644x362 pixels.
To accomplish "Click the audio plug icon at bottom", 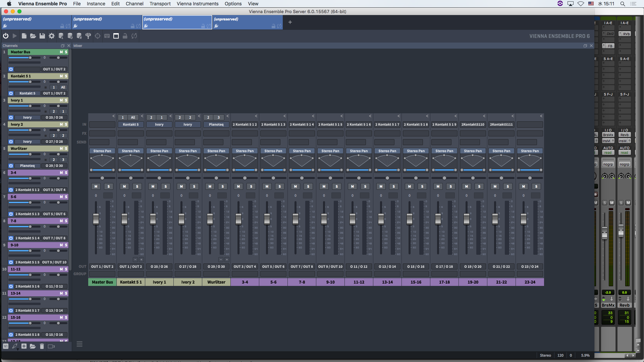I will (x=15, y=346).
